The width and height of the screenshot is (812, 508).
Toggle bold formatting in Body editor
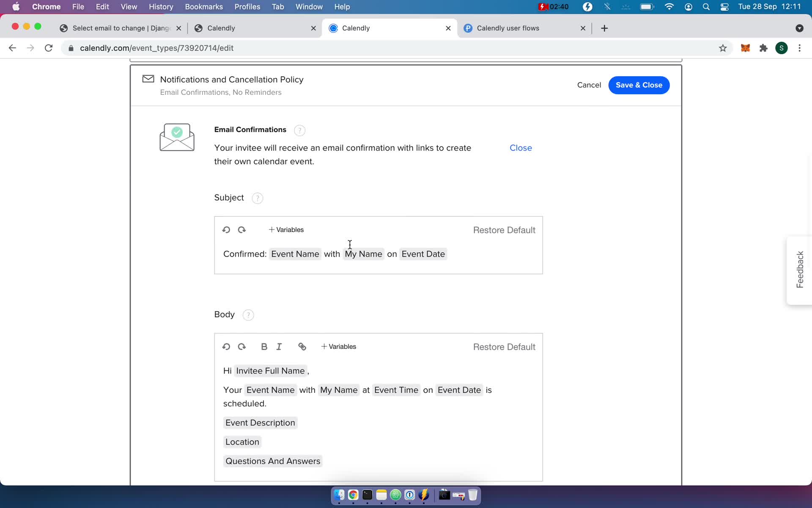click(263, 346)
